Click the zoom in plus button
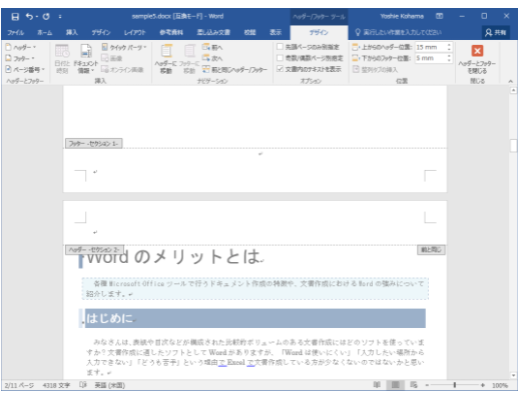 483,385
